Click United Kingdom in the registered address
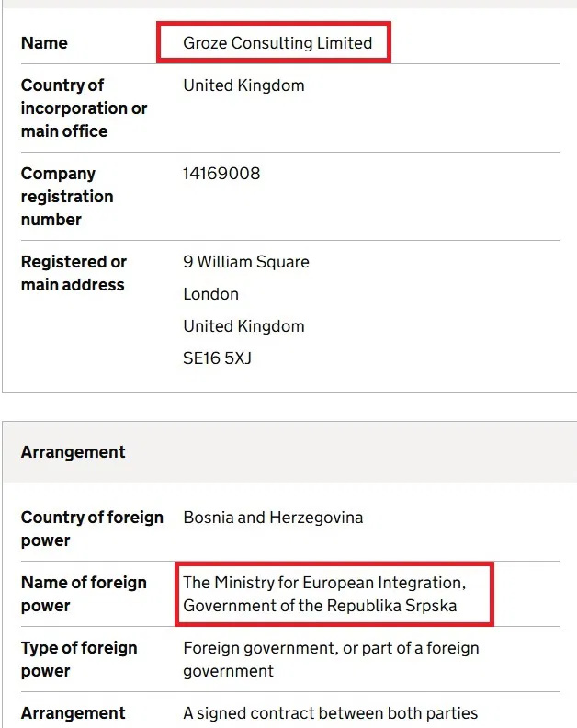 click(243, 326)
